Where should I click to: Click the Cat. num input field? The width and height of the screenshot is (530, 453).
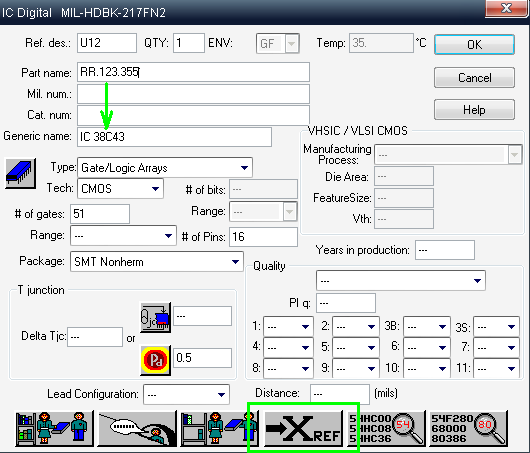(x=193, y=115)
